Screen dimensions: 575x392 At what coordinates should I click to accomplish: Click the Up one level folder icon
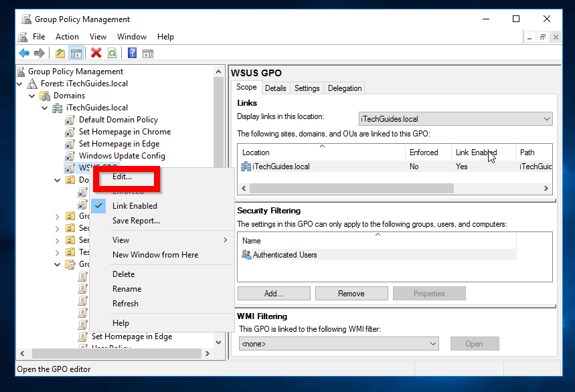click(60, 54)
